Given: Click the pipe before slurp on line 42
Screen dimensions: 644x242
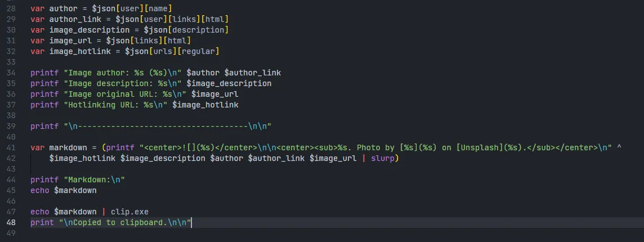Looking at the screenshot, I should pyautogui.click(x=364, y=158).
